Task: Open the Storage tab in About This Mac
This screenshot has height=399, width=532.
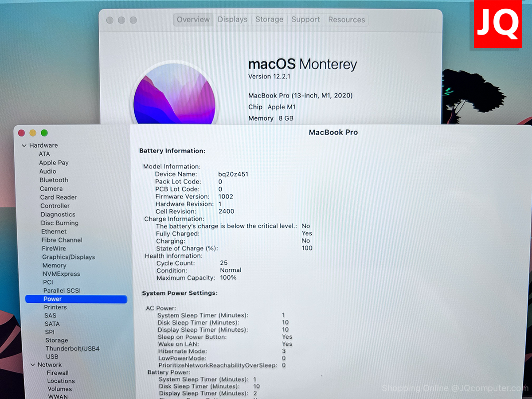Action: [x=269, y=20]
